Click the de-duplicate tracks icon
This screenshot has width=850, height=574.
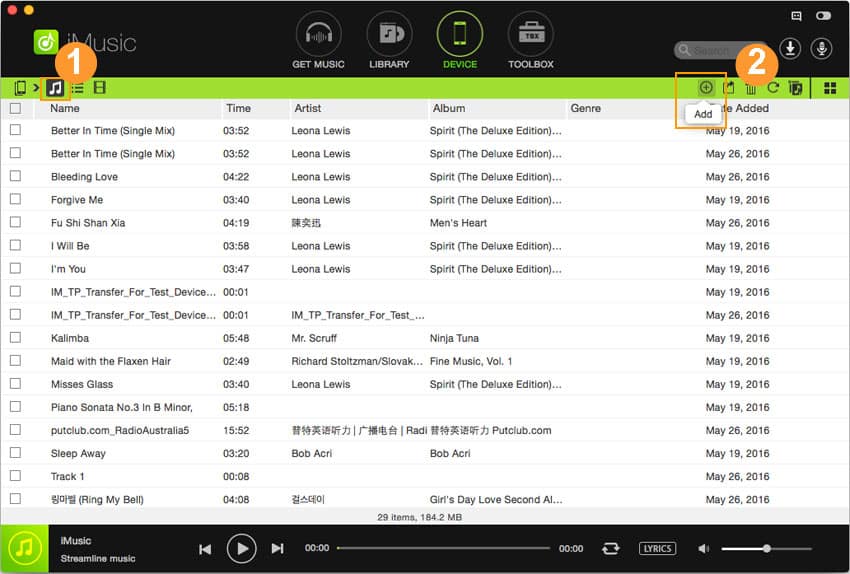[795, 88]
